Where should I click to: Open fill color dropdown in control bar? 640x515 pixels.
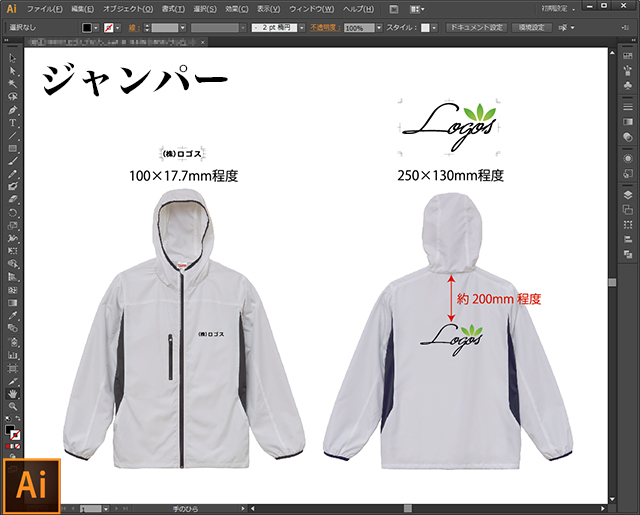pos(96,28)
